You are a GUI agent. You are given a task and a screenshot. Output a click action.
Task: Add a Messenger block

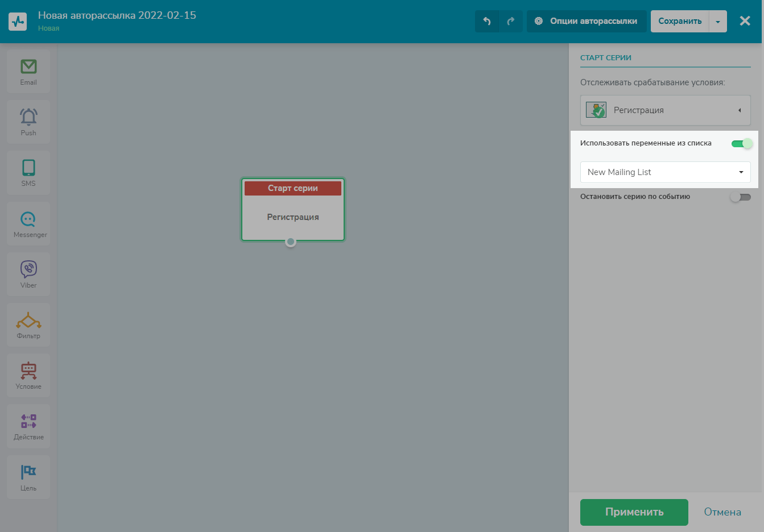[28, 223]
